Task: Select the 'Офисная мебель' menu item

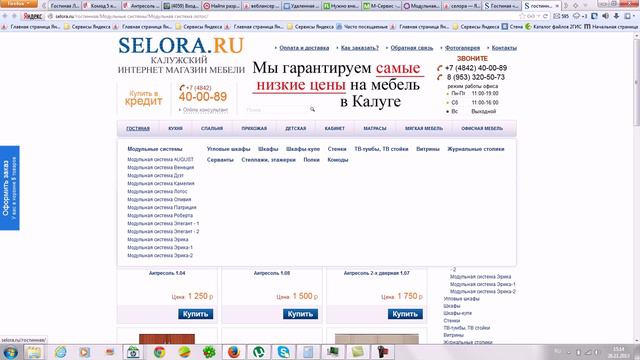Action: (482, 128)
